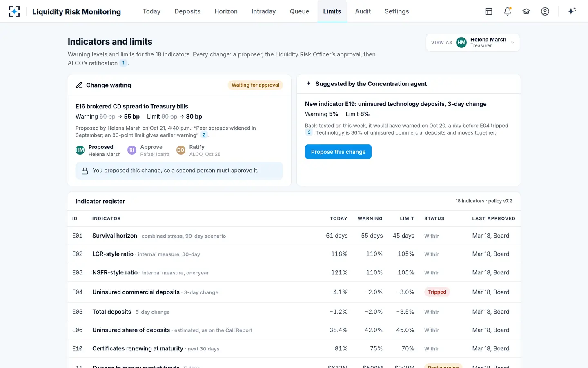588x368 pixels.
Task: Select the E02 LCR-style ratio row
Action: (x=294, y=254)
